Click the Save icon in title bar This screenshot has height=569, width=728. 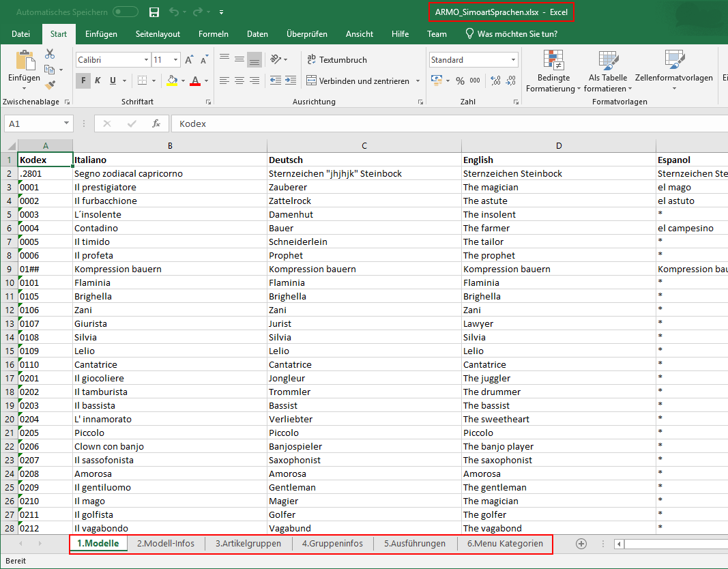pos(154,12)
